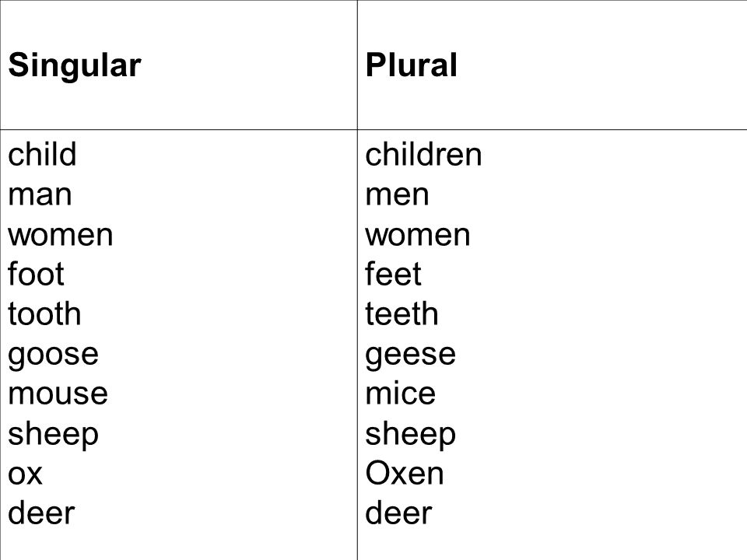Click the word Oxen
This screenshot has height=560, width=747.
coord(405,473)
